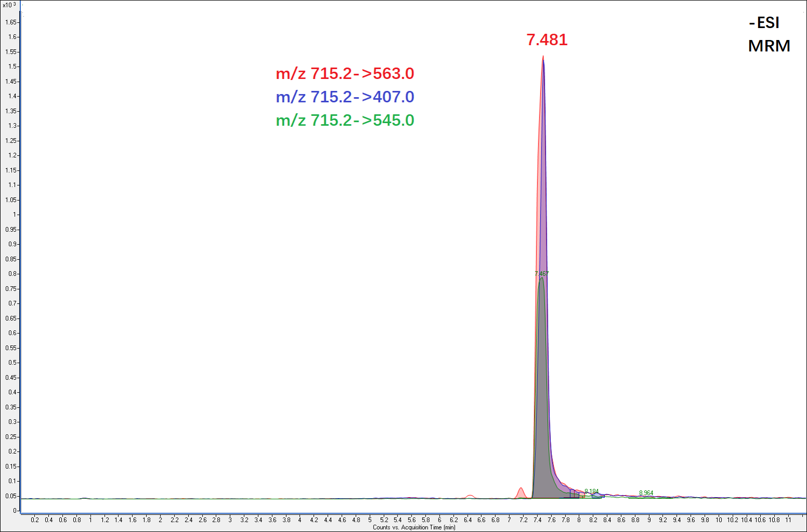Select the 8.964 peak annotation
807x532 pixels.
pos(646,493)
